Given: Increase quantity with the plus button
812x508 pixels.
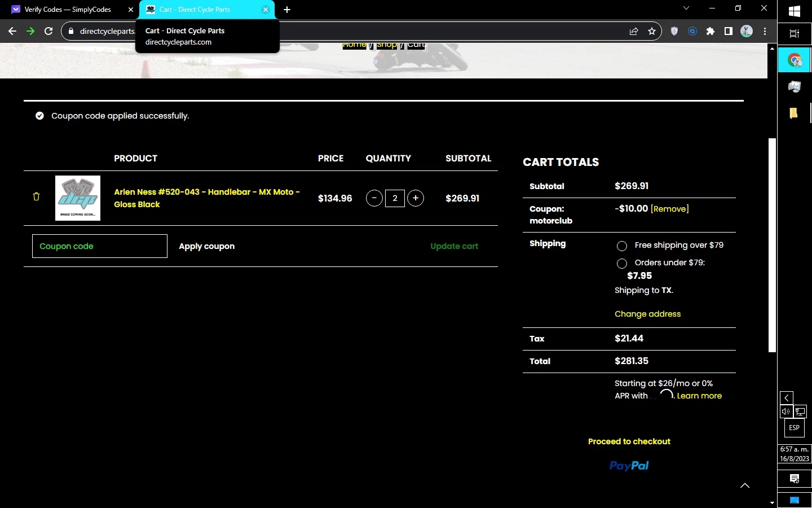Looking at the screenshot, I should [x=416, y=198].
